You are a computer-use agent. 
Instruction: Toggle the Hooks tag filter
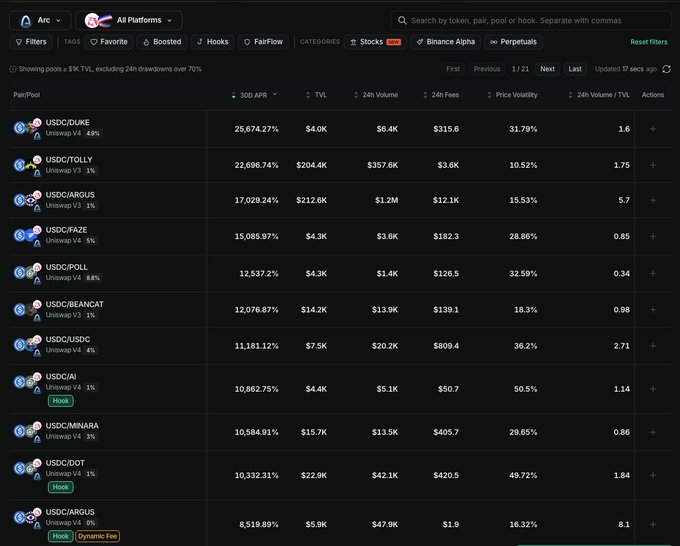pyautogui.click(x=212, y=42)
